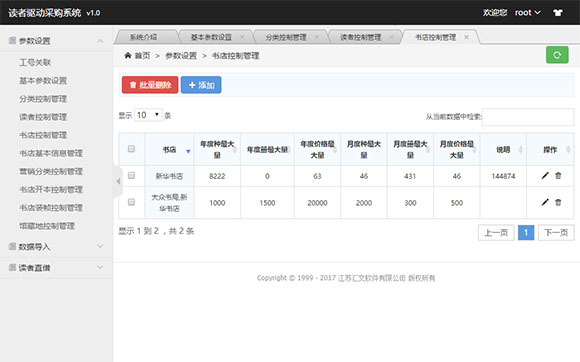Edit the 新华书店 row with pencil icon
This screenshot has height=362, width=580.
(x=545, y=176)
